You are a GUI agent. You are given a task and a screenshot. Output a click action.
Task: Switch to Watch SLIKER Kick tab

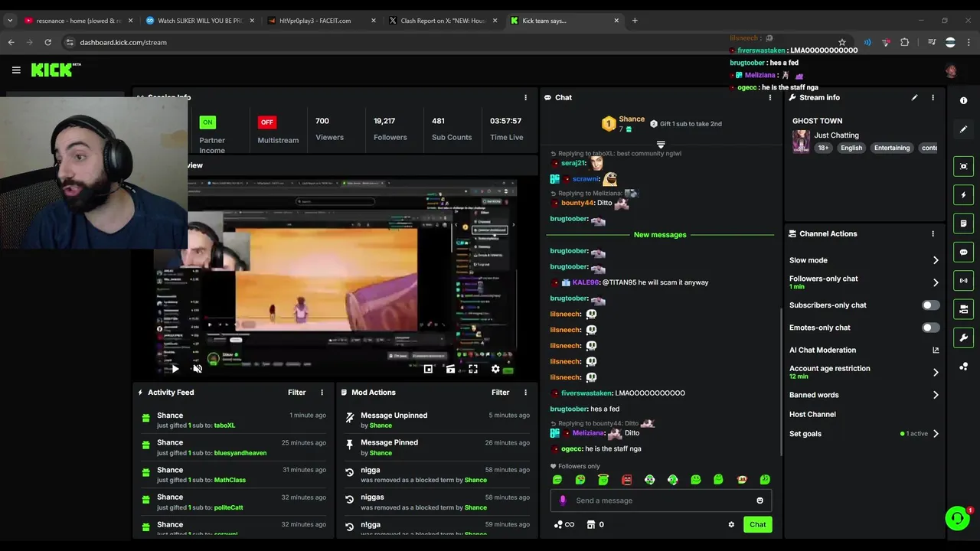(x=199, y=21)
